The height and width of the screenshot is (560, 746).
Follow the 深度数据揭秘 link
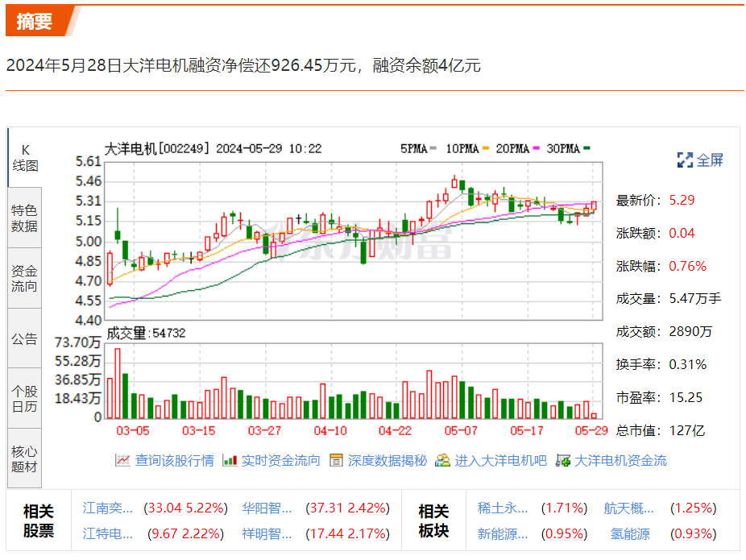388,461
